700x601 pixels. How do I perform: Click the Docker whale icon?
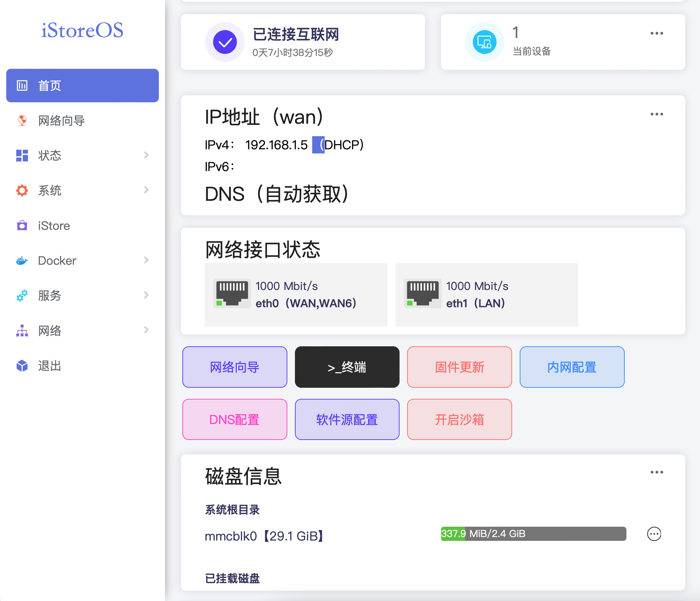pyautogui.click(x=22, y=261)
